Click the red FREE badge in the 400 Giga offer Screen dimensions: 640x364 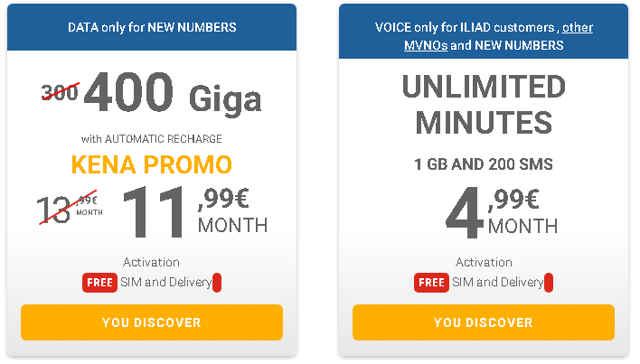point(99,283)
